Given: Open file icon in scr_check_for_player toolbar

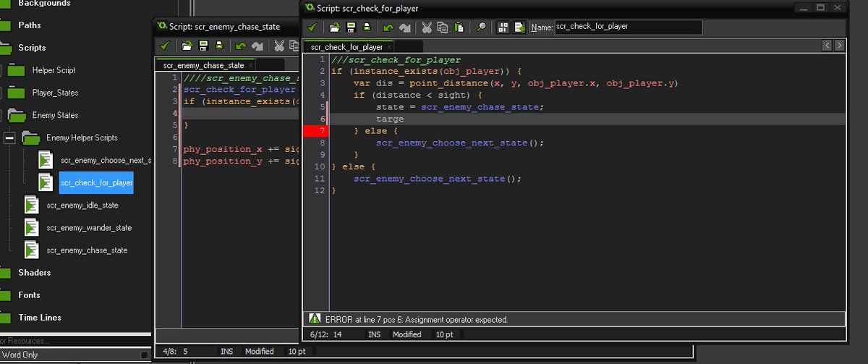Looking at the screenshot, I should (x=334, y=27).
